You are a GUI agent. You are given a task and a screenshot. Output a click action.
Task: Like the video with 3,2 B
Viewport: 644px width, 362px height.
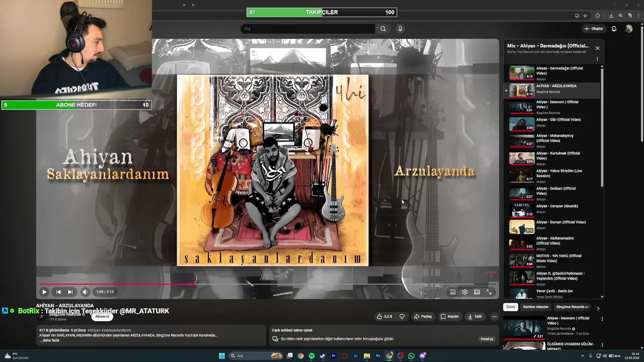click(384, 317)
